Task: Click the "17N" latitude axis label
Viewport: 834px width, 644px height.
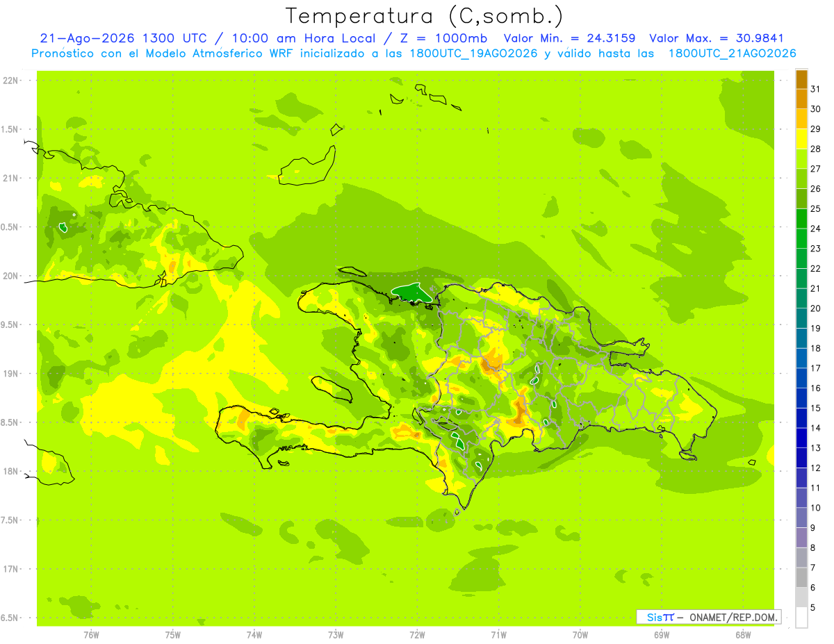Action: (x=11, y=569)
